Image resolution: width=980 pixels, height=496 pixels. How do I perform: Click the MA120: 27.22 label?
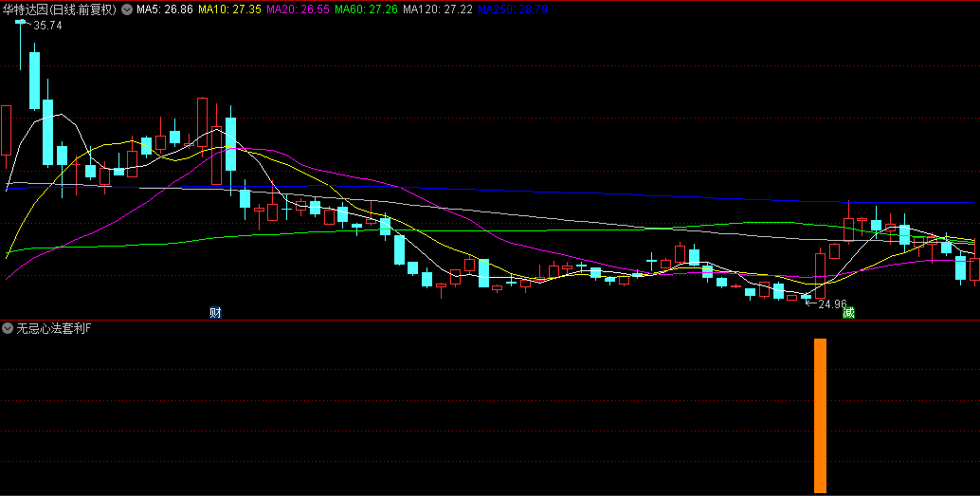(438, 9)
